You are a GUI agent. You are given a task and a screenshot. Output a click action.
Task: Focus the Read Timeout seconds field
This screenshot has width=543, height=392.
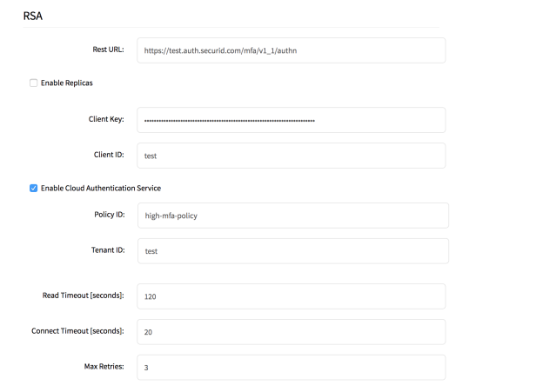(290, 296)
